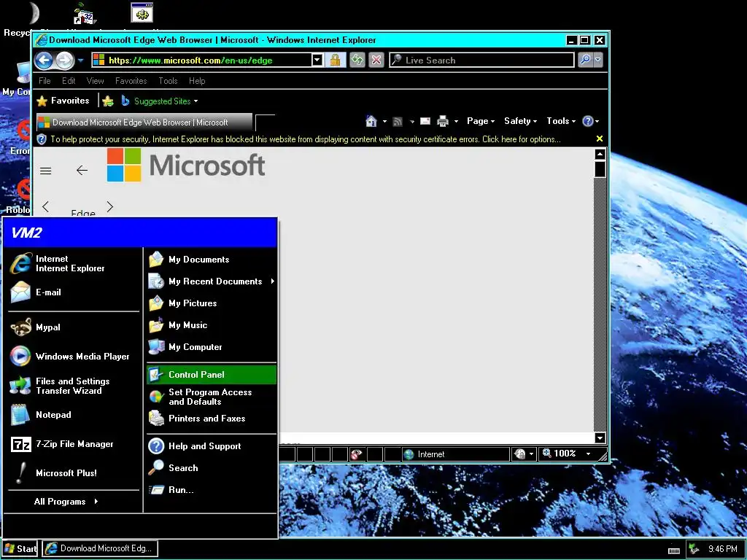Image resolution: width=747 pixels, height=560 pixels.
Task: Open the Help menu
Action: tap(197, 81)
